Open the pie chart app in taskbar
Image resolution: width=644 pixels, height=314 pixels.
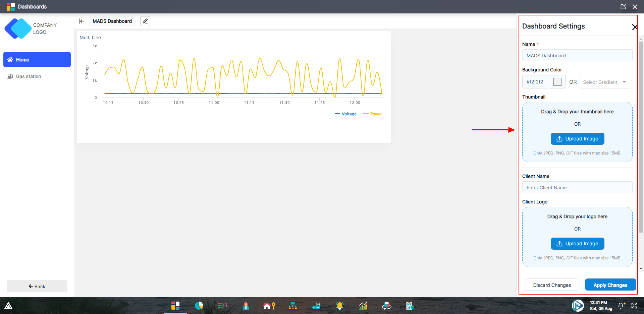coord(199,306)
